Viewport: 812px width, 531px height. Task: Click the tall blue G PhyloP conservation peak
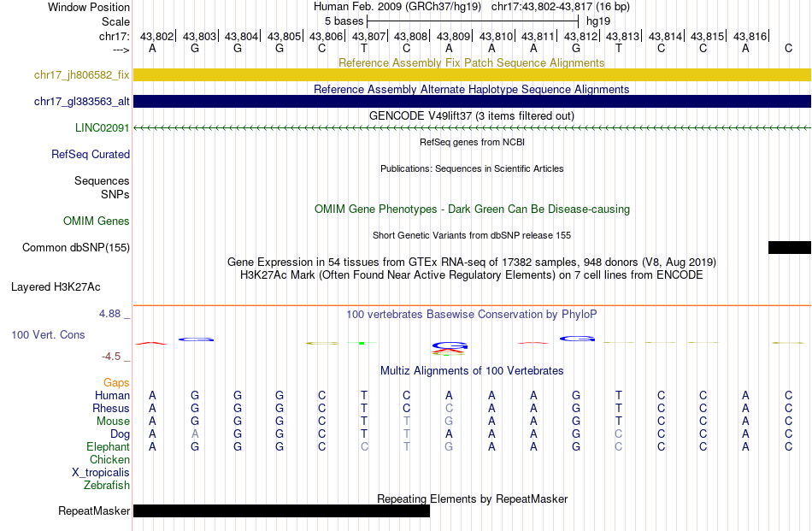click(x=450, y=345)
